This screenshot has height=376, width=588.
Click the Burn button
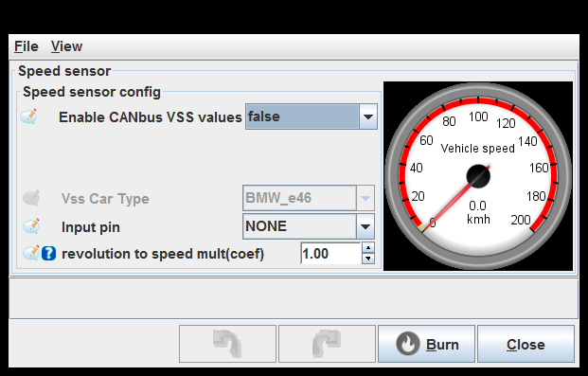426,344
